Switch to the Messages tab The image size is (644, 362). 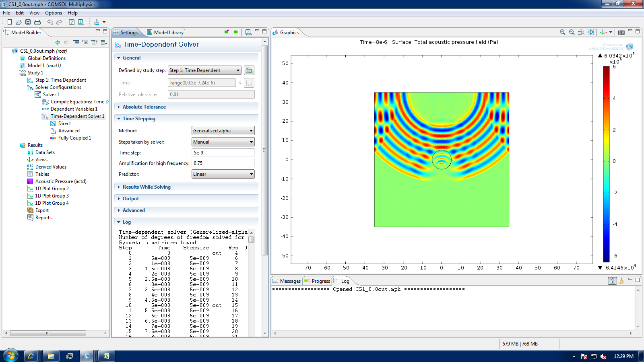[287, 281]
